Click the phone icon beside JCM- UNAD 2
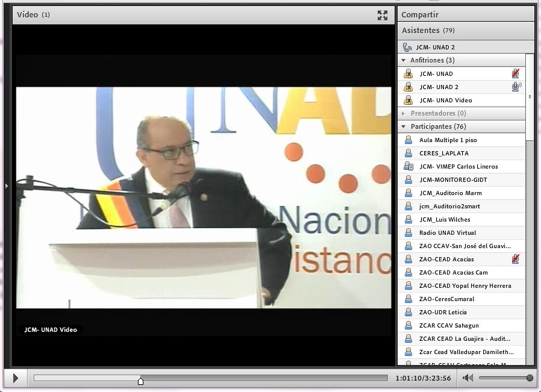This screenshot has width=541, height=392. pos(407,47)
